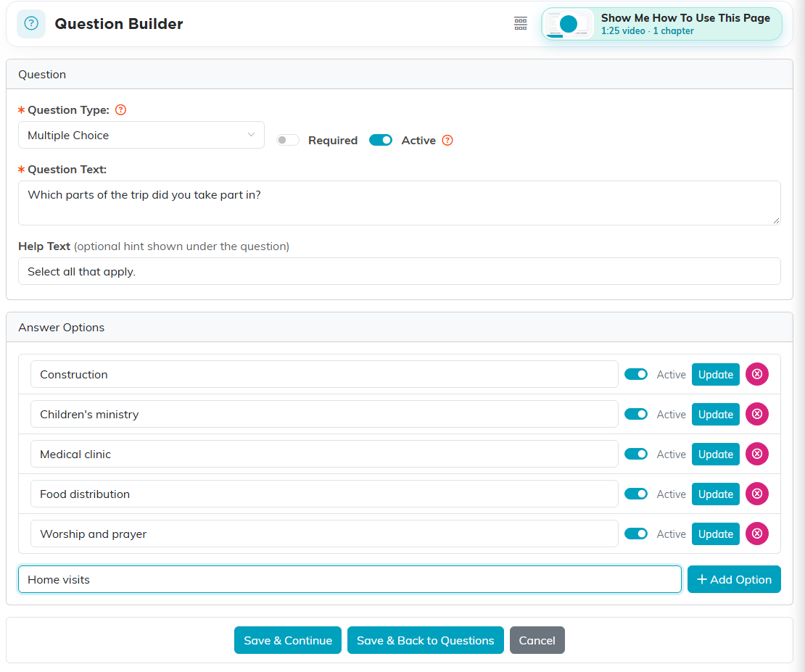Toggle Active switch for Children's ministry option

point(636,414)
